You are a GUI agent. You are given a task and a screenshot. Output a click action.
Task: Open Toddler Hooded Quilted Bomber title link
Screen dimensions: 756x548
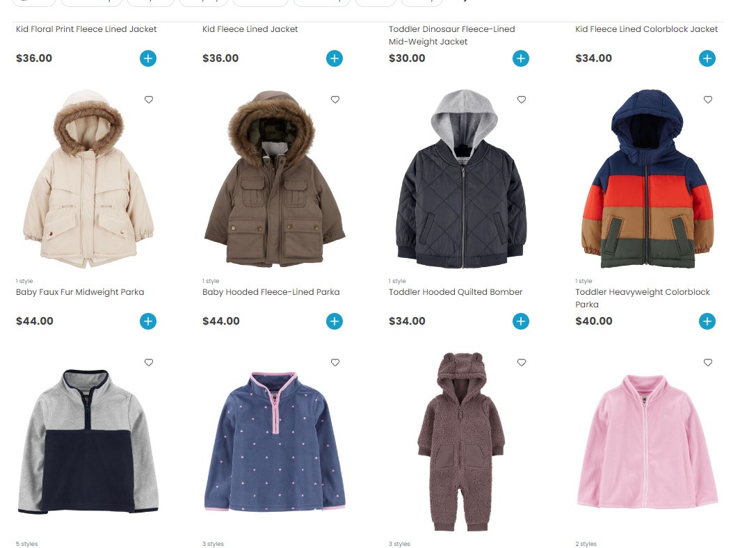(456, 291)
